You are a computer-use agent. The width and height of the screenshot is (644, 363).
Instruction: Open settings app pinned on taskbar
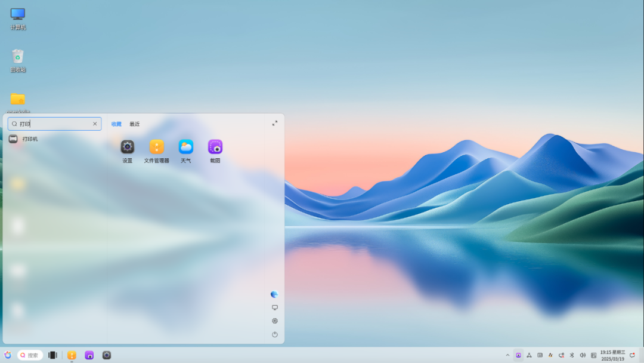click(107, 355)
